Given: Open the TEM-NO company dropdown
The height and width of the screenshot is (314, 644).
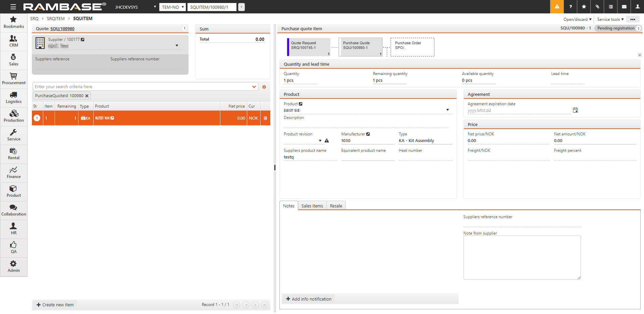Looking at the screenshot, I should (172, 7).
